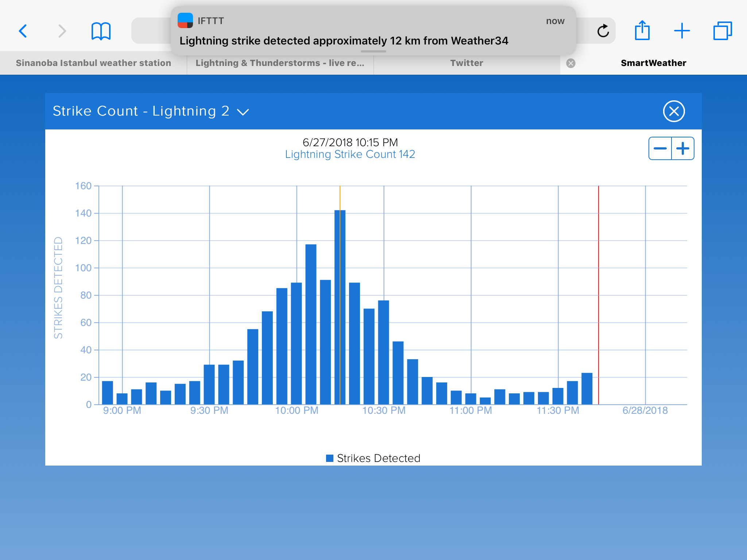Expand the Strike Count - Lightning 2 dropdown
747x560 pixels.
point(243,112)
